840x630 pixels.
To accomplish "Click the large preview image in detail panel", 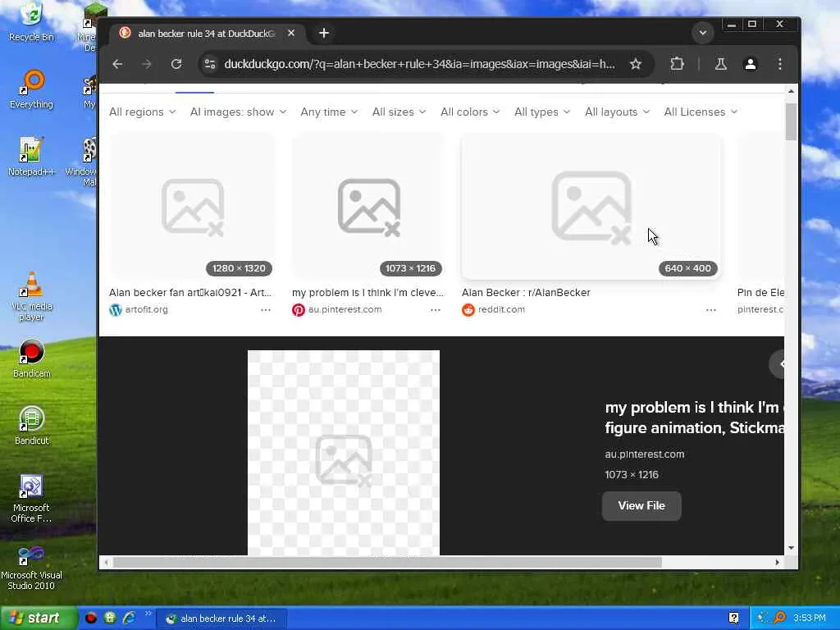I will [x=344, y=453].
